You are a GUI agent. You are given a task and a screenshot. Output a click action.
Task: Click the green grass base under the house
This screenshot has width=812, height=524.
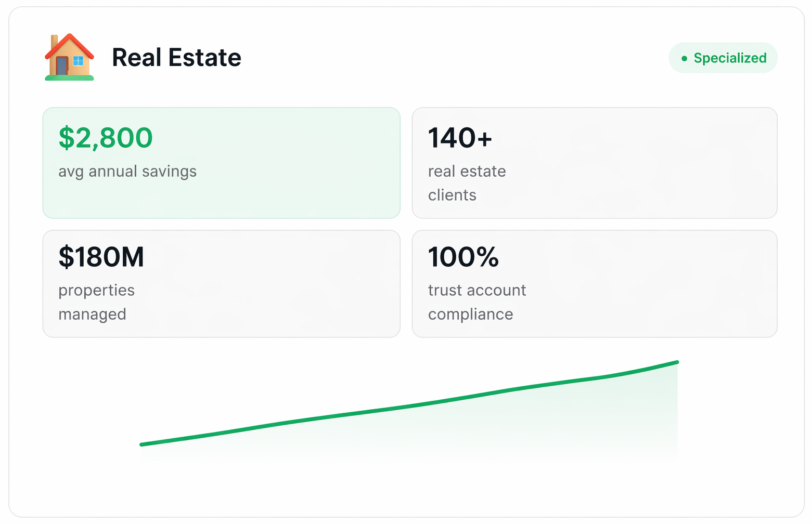click(x=69, y=78)
